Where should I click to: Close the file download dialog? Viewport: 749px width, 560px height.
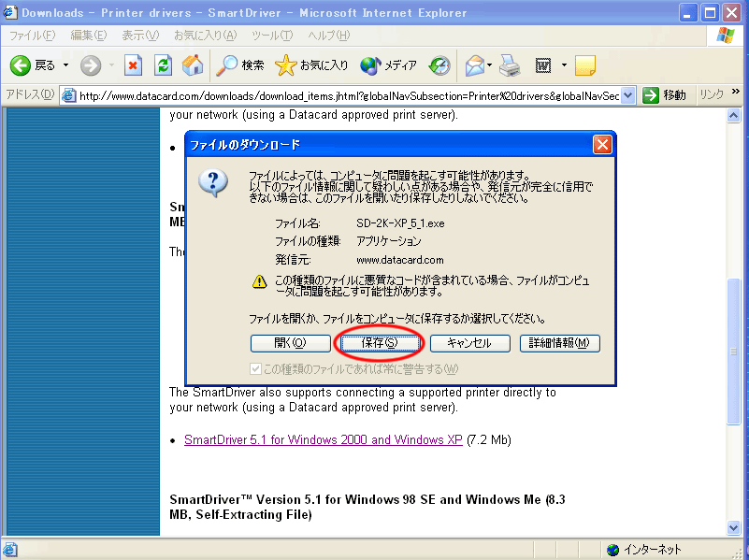(x=602, y=144)
